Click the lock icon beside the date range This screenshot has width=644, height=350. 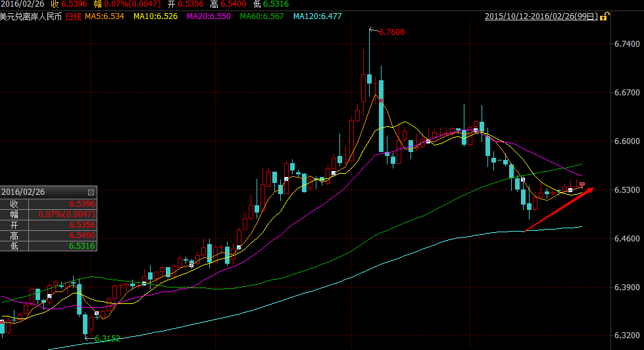pyautogui.click(x=604, y=16)
